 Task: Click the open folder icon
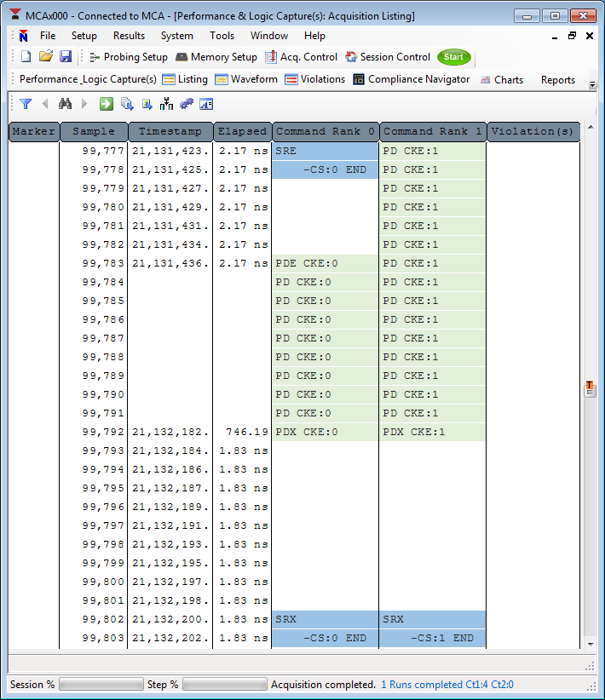pyautogui.click(x=46, y=57)
